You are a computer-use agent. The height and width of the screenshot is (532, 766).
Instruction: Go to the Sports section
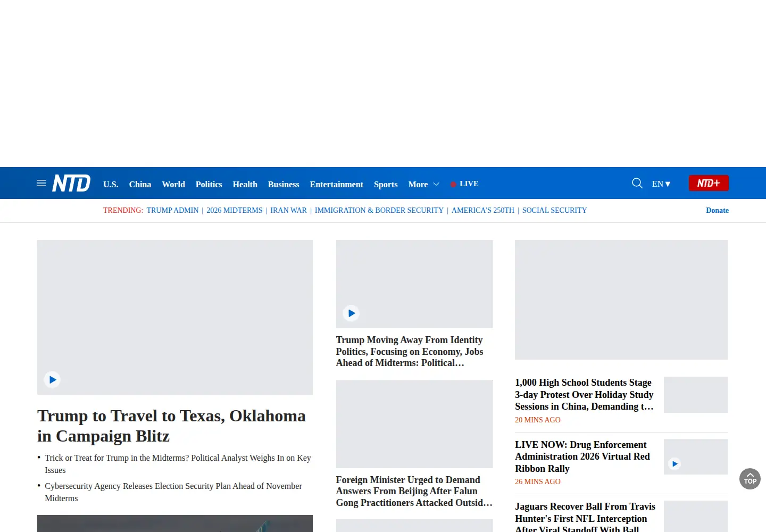pyautogui.click(x=386, y=184)
